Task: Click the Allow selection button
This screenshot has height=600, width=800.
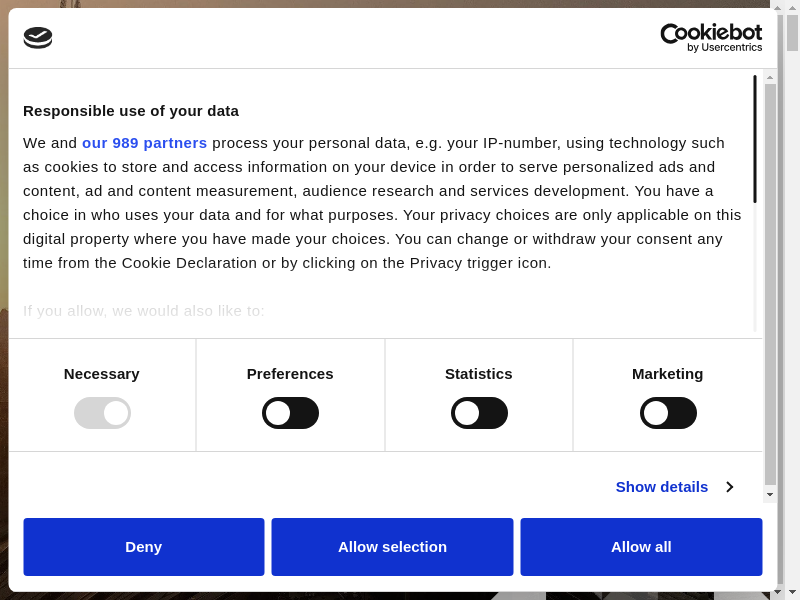Action: (x=392, y=547)
